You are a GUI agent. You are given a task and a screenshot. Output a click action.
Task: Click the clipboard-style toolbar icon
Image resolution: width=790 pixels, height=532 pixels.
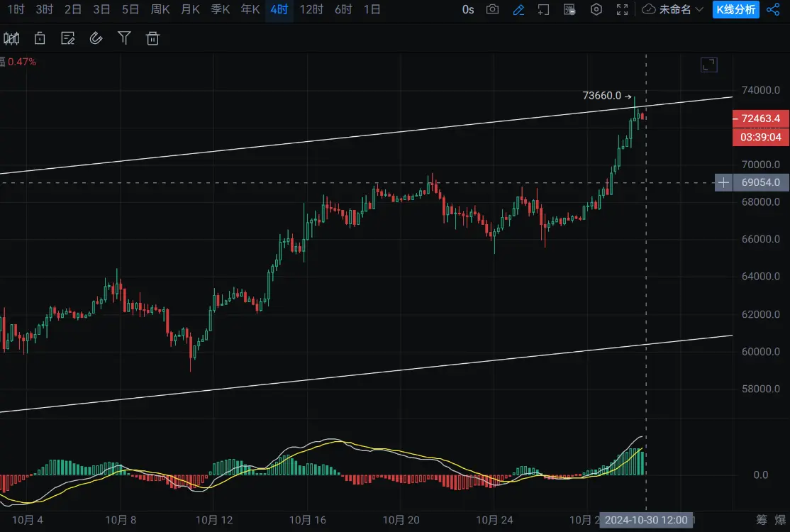pos(40,38)
